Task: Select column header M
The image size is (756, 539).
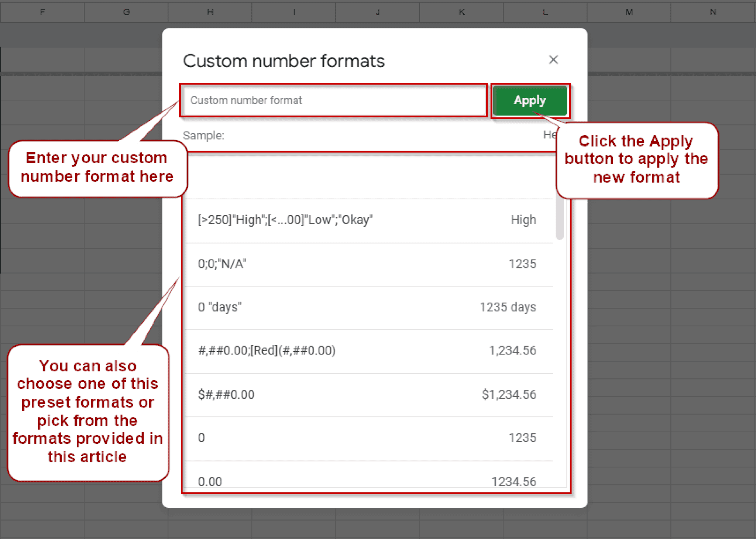Action: tap(629, 12)
